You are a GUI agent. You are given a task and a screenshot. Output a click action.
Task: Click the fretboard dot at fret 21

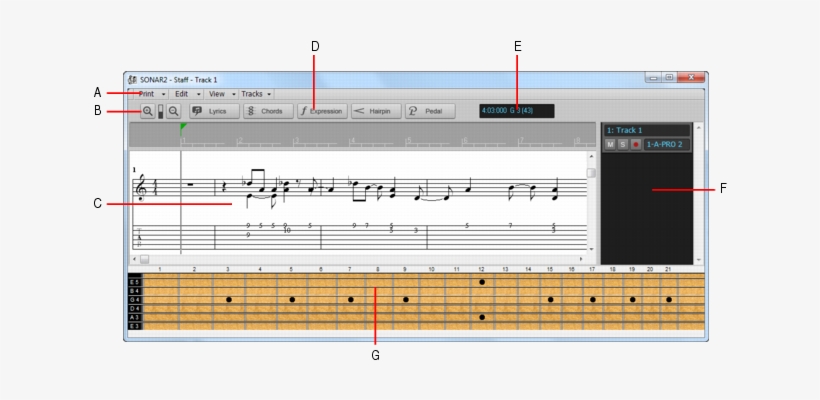click(x=669, y=300)
